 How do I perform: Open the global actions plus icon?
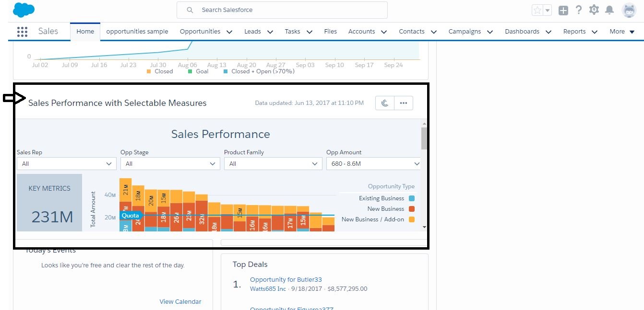click(563, 10)
